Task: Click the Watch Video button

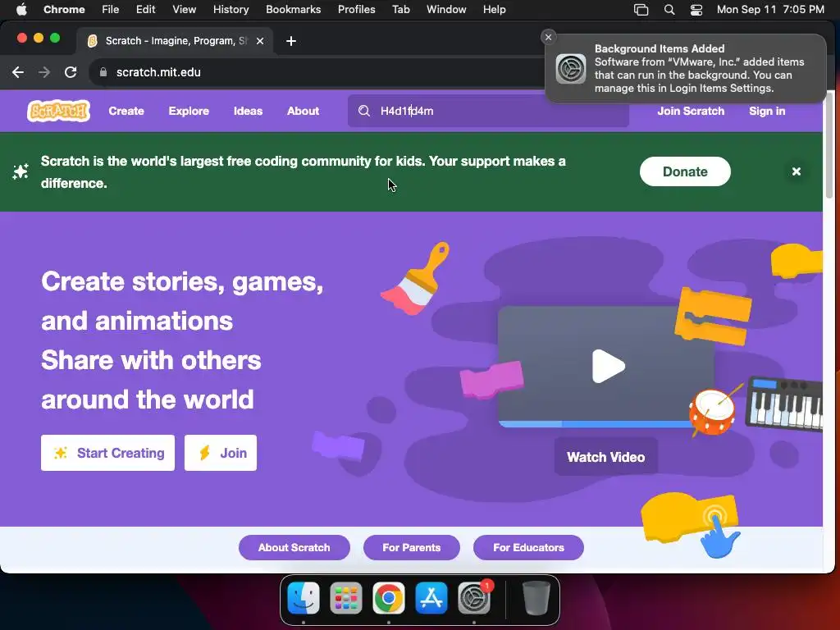Action: point(605,457)
